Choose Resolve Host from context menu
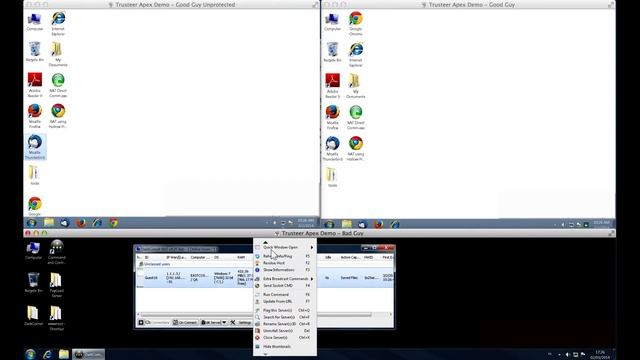This screenshot has width=640, height=360. pyautogui.click(x=284, y=263)
